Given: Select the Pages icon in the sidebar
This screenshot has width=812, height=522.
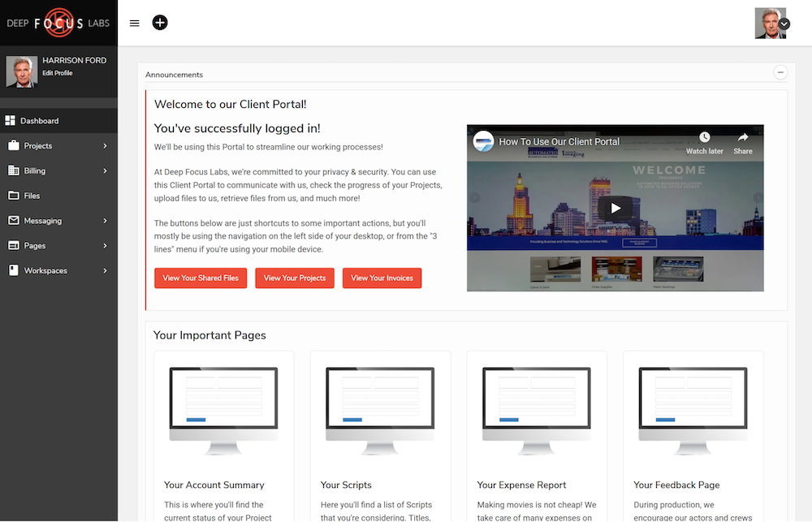Looking at the screenshot, I should click(x=11, y=245).
